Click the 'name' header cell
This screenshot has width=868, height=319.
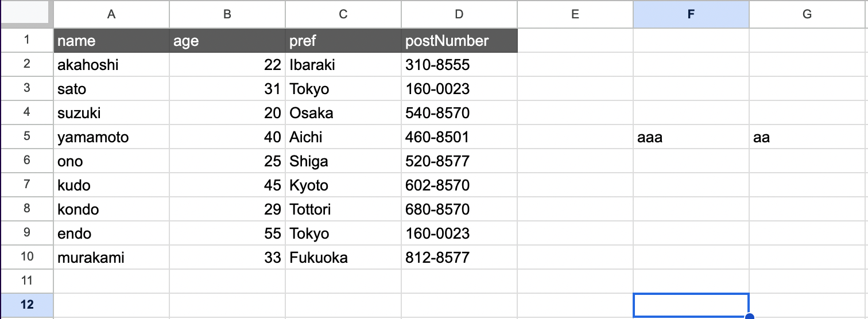(x=111, y=41)
